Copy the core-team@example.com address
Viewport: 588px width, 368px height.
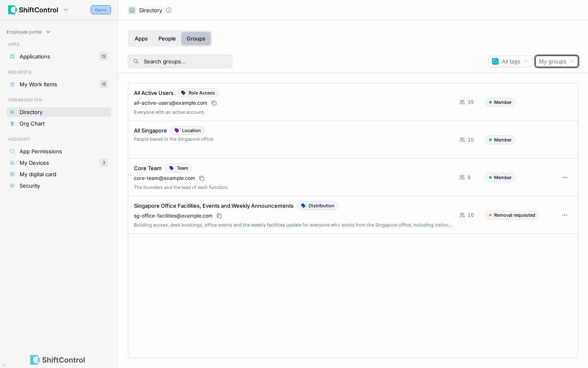pos(202,178)
